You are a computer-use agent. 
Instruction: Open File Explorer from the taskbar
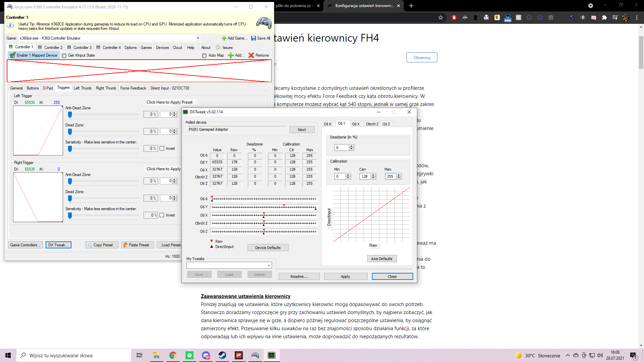[156, 355]
